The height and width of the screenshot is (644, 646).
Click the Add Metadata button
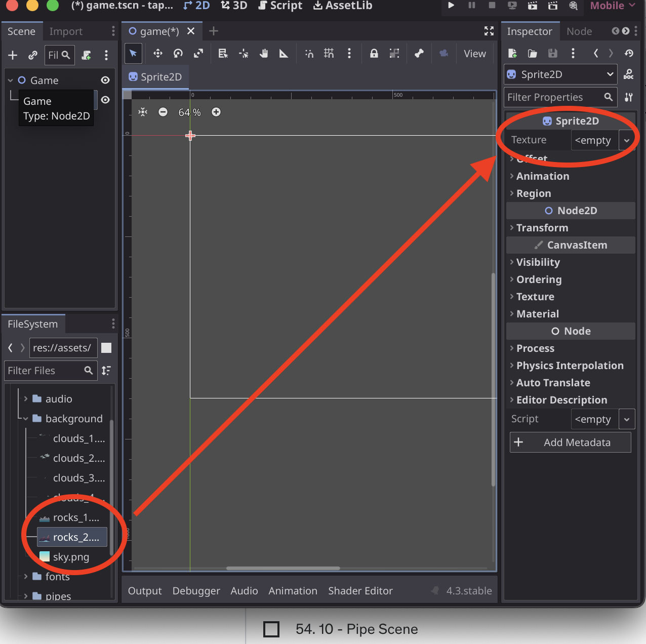pos(570,442)
